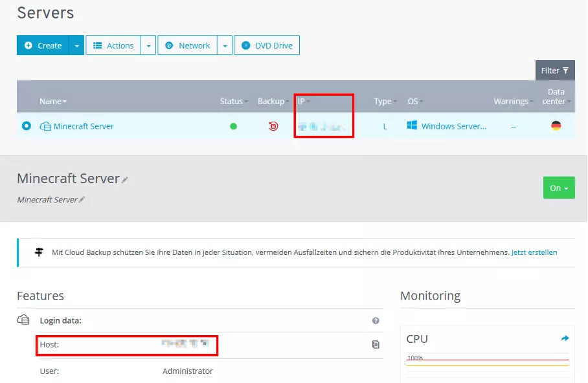Click the server icon beside Minecraft Server
Viewport: 588px width, 383px height.
45,126
